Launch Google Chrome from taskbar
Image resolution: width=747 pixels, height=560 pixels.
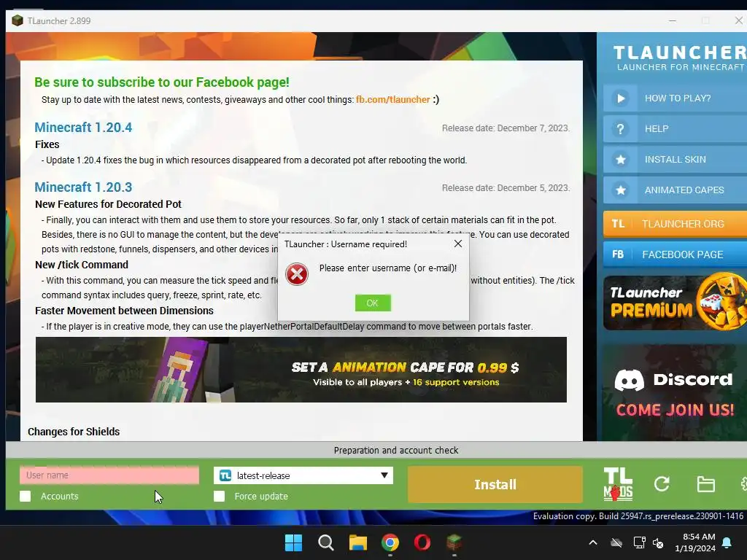pyautogui.click(x=390, y=542)
